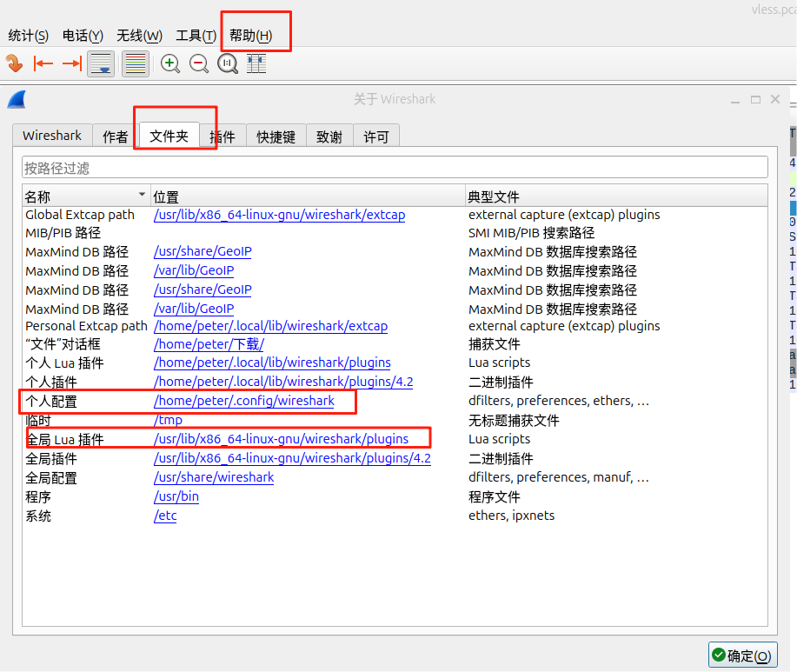The width and height of the screenshot is (797, 672).
Task: Click the Wireshark shark fin icon
Action: tap(17, 99)
